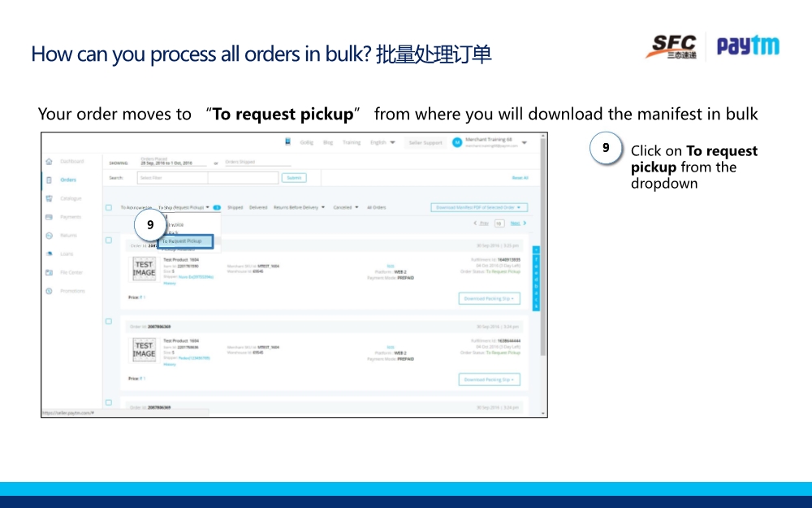
Task: Tick the select-all orders checkbox
Action: point(108,207)
